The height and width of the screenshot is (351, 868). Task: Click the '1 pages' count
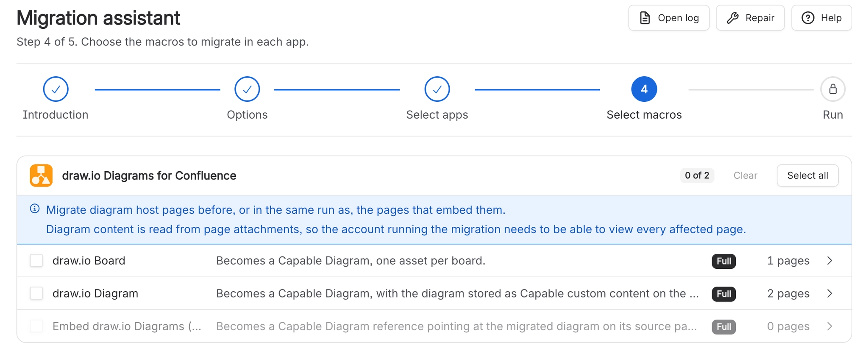coord(788,261)
